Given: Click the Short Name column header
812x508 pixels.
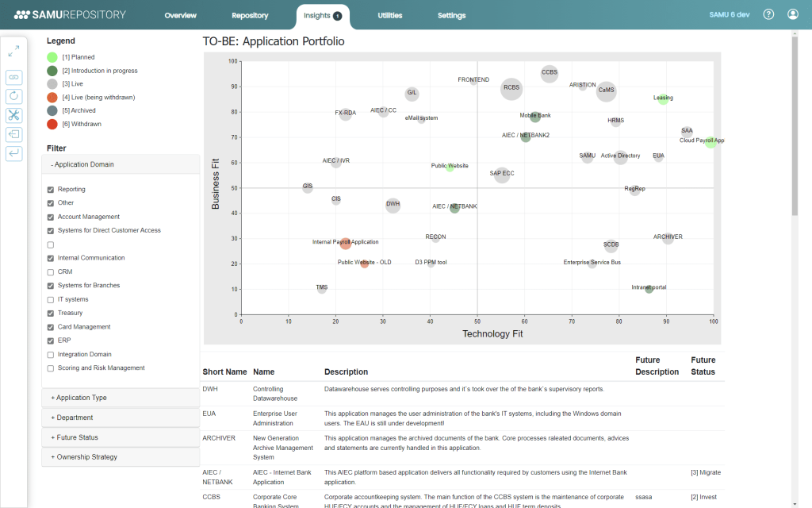Looking at the screenshot, I should pos(224,371).
